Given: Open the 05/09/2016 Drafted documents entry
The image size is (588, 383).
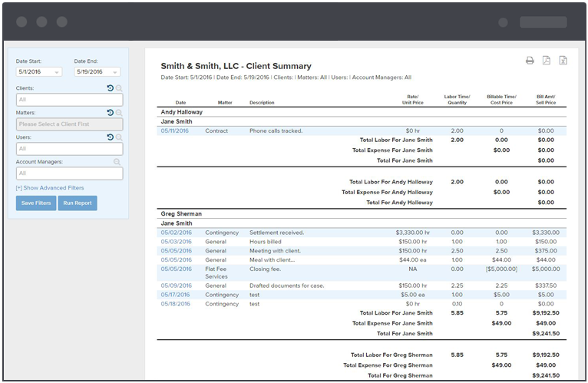Looking at the screenshot, I should click(177, 286).
